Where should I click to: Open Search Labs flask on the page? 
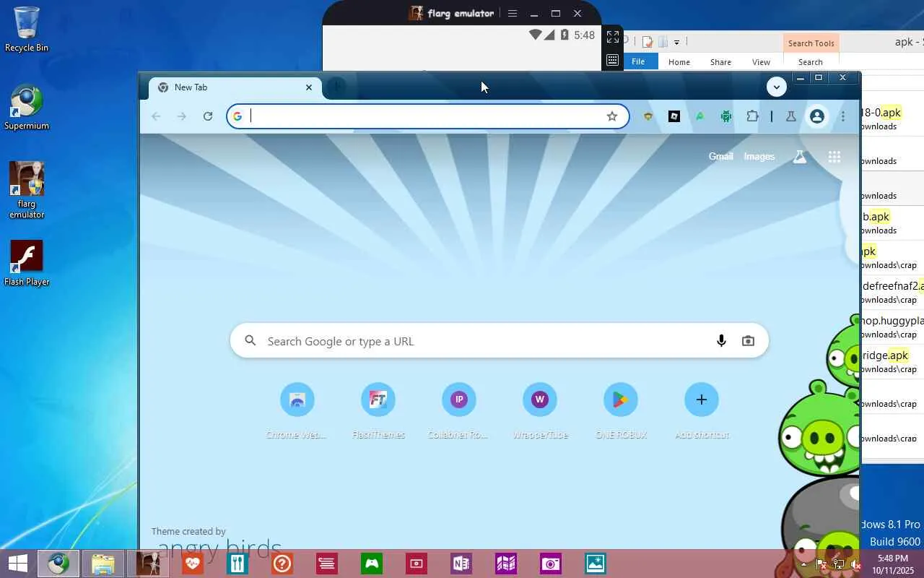click(x=800, y=157)
